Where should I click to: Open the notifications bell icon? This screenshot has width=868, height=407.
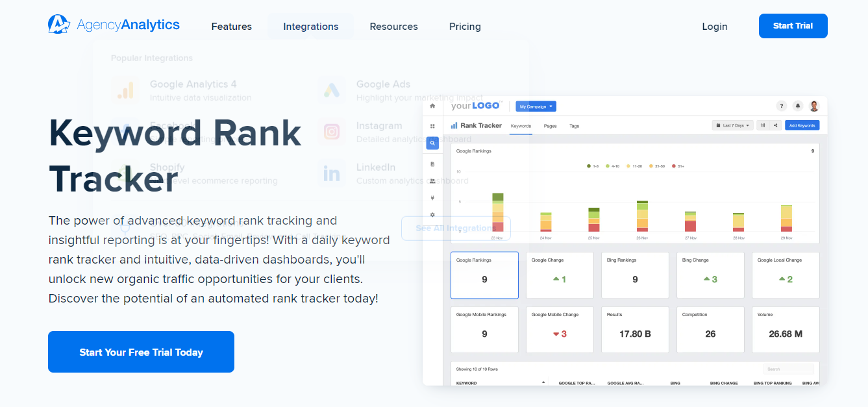coord(798,106)
